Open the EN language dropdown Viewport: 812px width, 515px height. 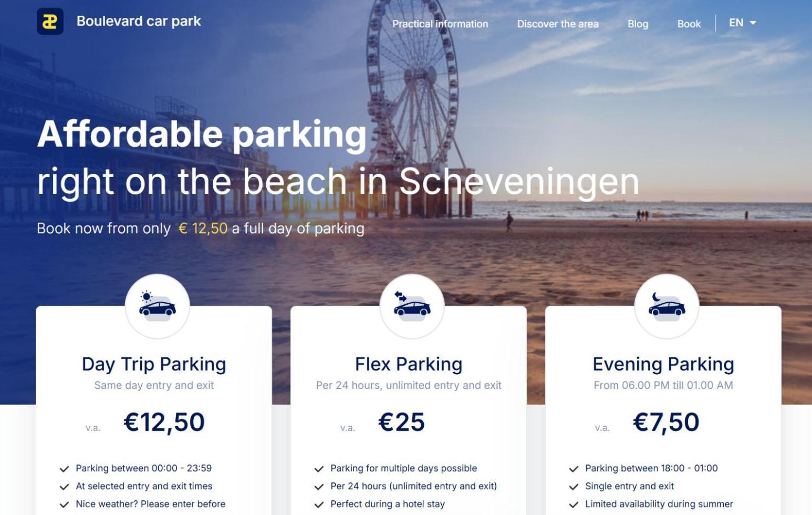point(736,23)
